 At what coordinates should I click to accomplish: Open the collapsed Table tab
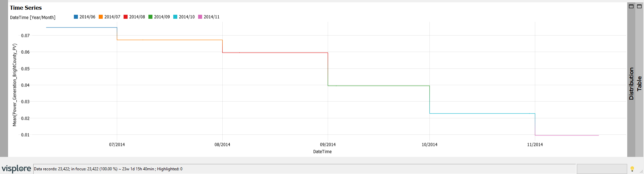click(639, 83)
